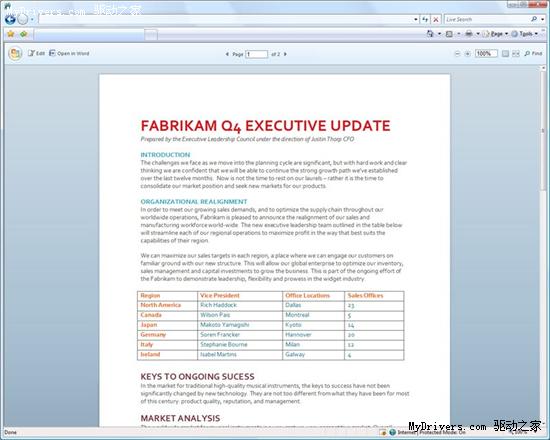This screenshot has width=550, height=440.
Task: Click the red stop loading button
Action: pyautogui.click(x=436, y=20)
